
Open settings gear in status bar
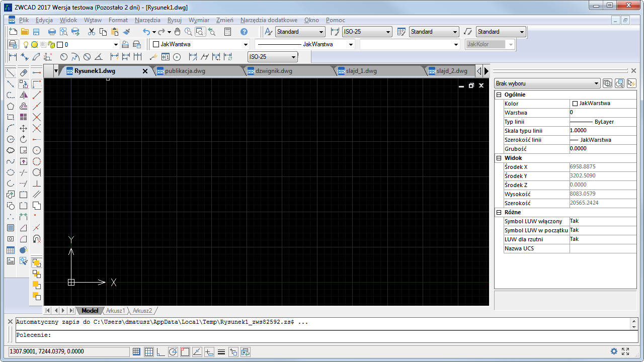click(614, 351)
